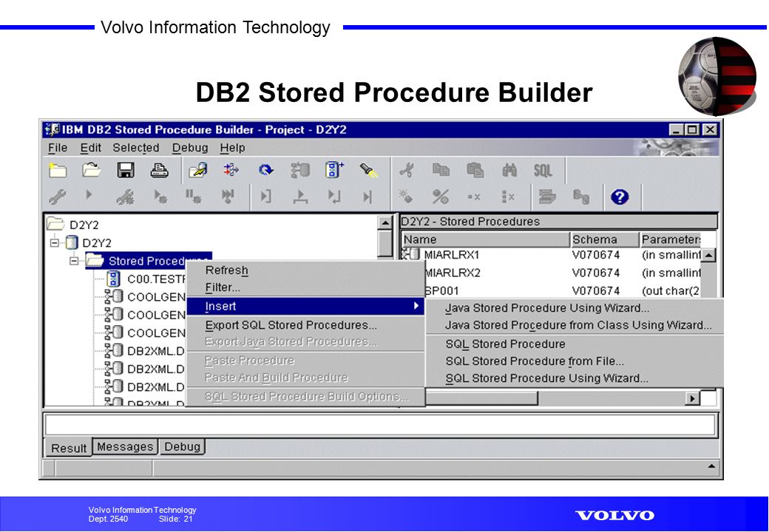Open the Help menu

[x=232, y=148]
